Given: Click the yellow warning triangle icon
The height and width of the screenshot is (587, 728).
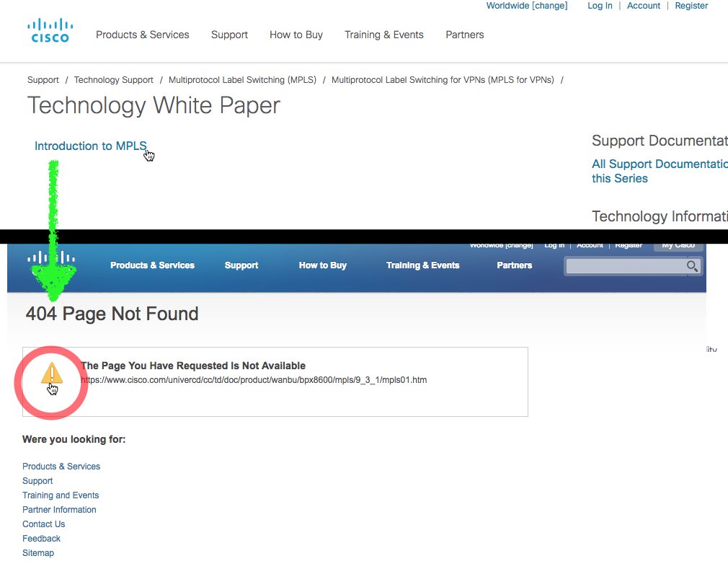Looking at the screenshot, I should [51, 373].
